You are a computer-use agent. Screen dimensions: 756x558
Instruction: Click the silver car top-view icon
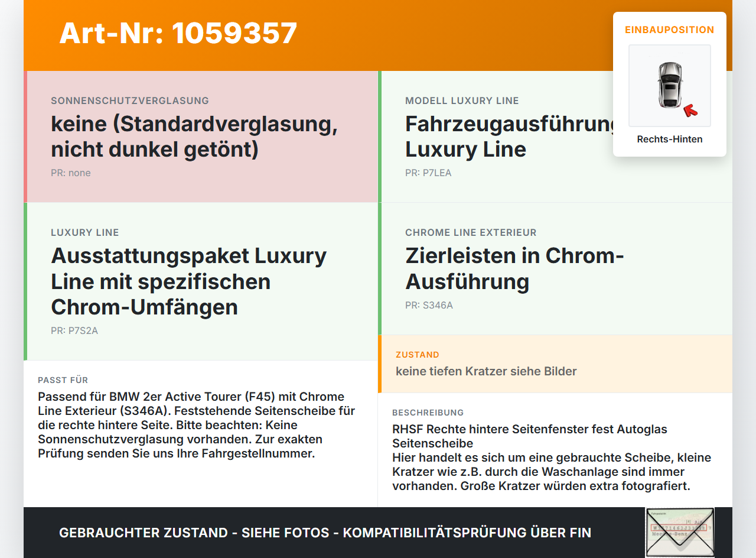pos(670,86)
